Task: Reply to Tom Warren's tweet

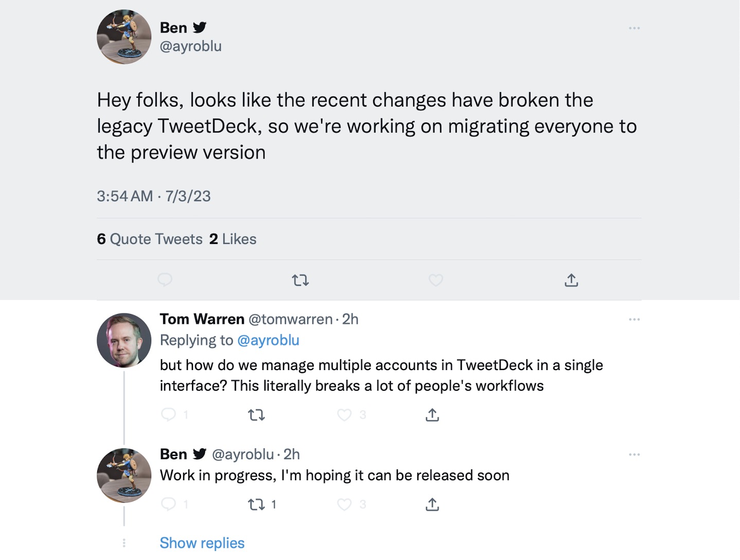Action: (169, 415)
